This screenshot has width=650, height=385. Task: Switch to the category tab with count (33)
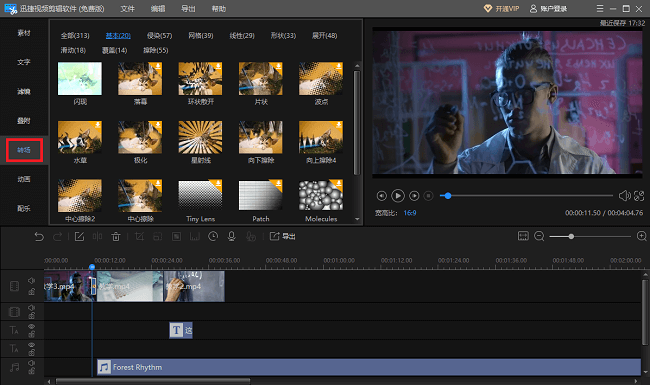click(x=283, y=36)
